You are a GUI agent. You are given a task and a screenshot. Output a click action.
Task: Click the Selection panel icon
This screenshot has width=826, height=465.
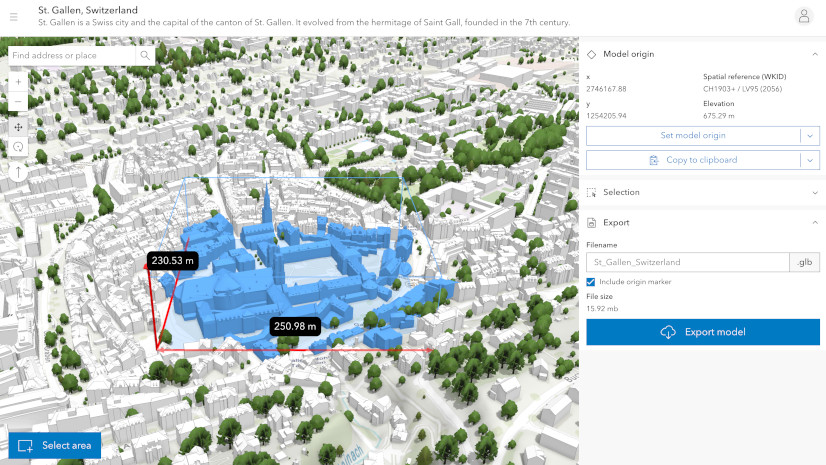[592, 192]
